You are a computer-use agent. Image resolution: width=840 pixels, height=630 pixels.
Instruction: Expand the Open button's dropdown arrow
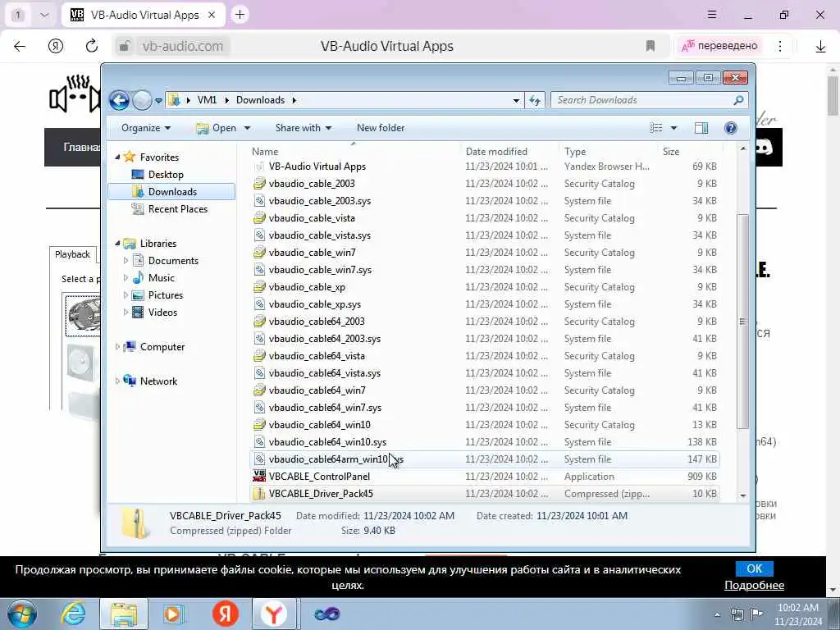(x=247, y=128)
